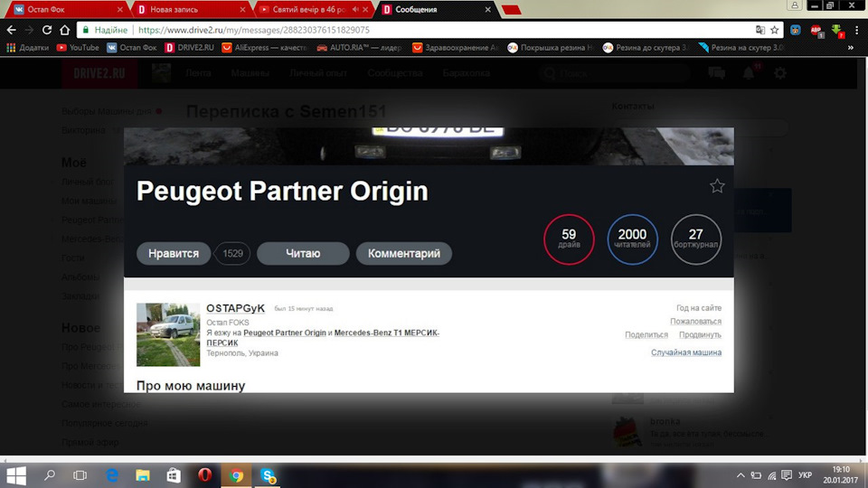Open the DRIVE2.RU site logo
This screenshot has height=488, width=868.
click(99, 73)
